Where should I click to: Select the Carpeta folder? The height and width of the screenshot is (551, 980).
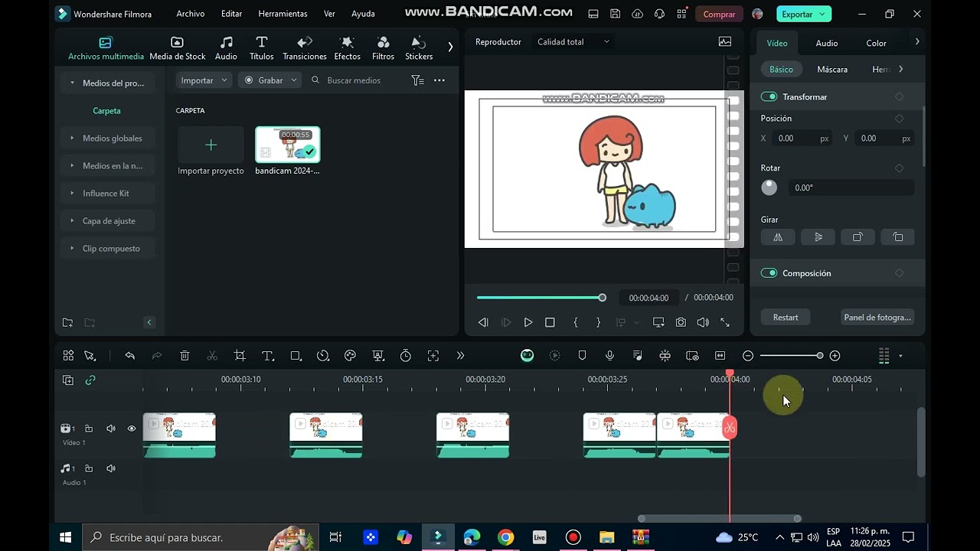click(x=106, y=111)
